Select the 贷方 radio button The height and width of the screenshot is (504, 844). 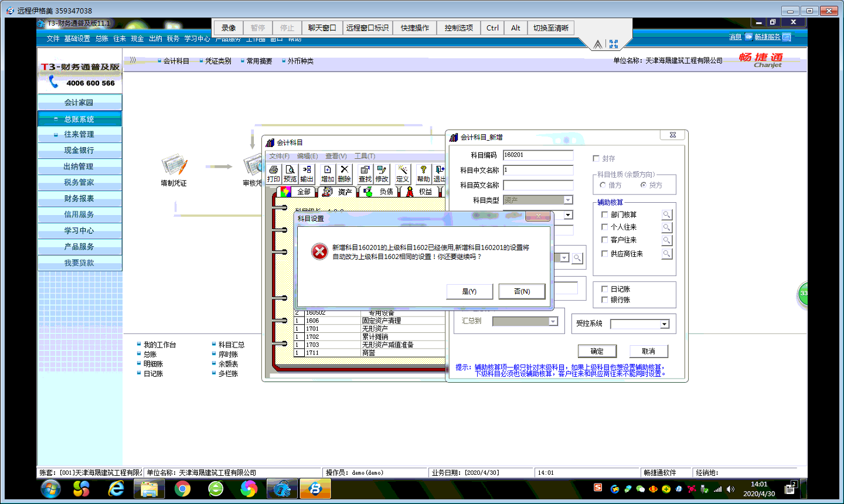point(644,185)
